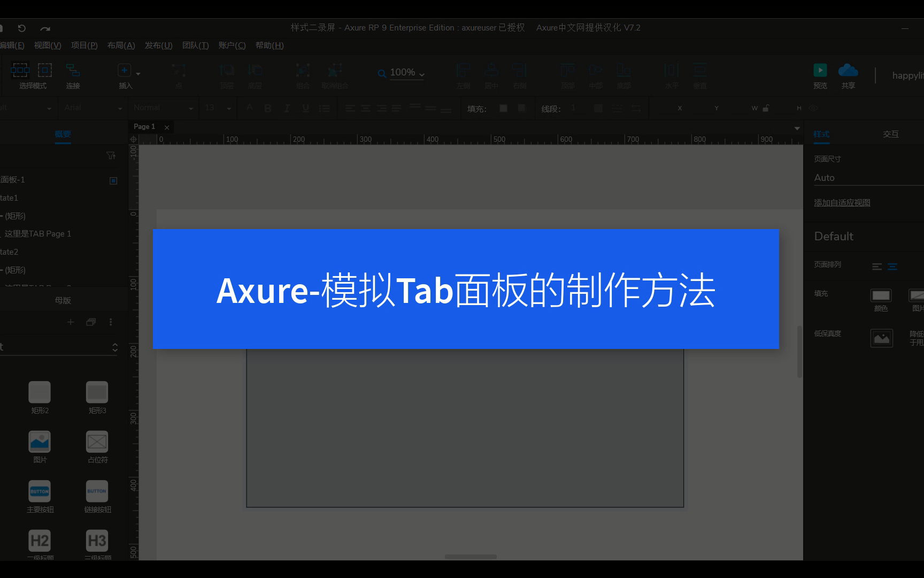Image resolution: width=924 pixels, height=578 pixels.
Task: Add a new master with plus icon
Action: [71, 322]
